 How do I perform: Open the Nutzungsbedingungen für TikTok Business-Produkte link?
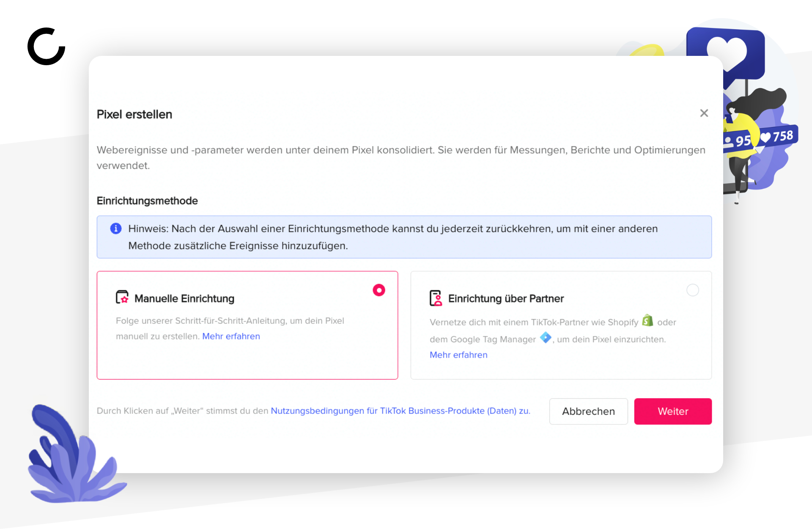[x=400, y=411]
